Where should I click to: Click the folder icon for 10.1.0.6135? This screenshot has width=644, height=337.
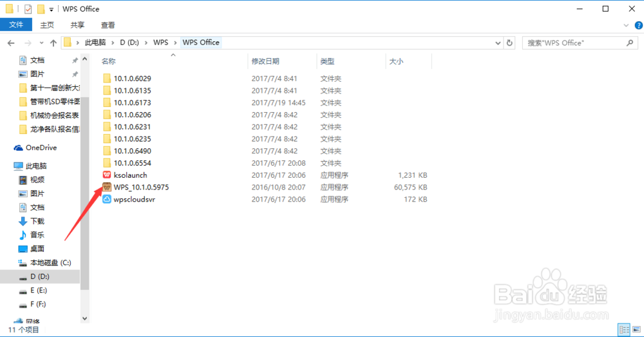click(107, 90)
